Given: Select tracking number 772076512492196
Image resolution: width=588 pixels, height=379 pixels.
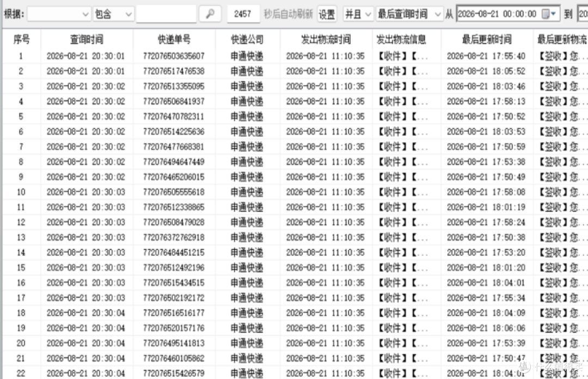Looking at the screenshot, I should point(174,267).
